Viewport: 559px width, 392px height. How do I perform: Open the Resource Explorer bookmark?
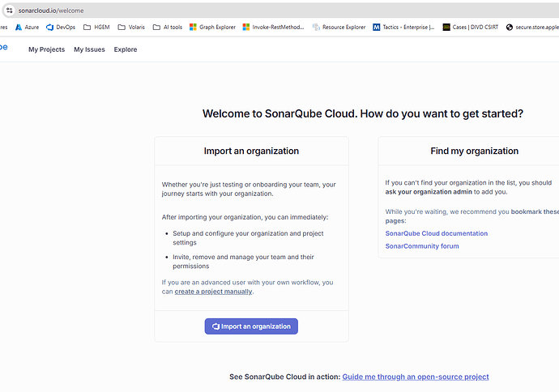339,27
